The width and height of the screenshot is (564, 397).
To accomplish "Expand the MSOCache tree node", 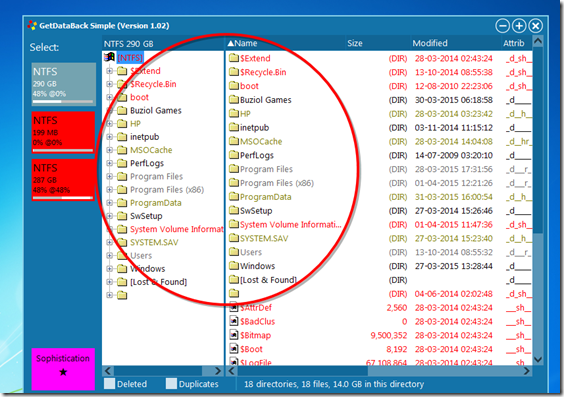I will coord(109,150).
